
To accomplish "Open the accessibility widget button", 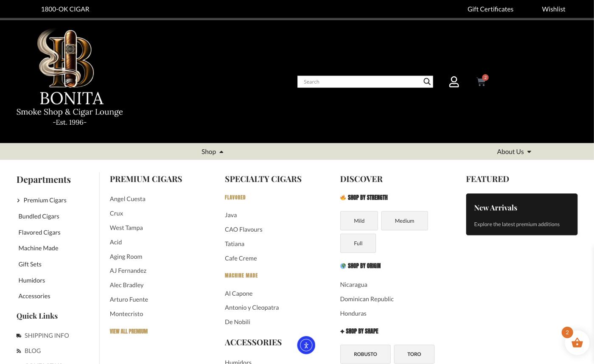I will (306, 345).
